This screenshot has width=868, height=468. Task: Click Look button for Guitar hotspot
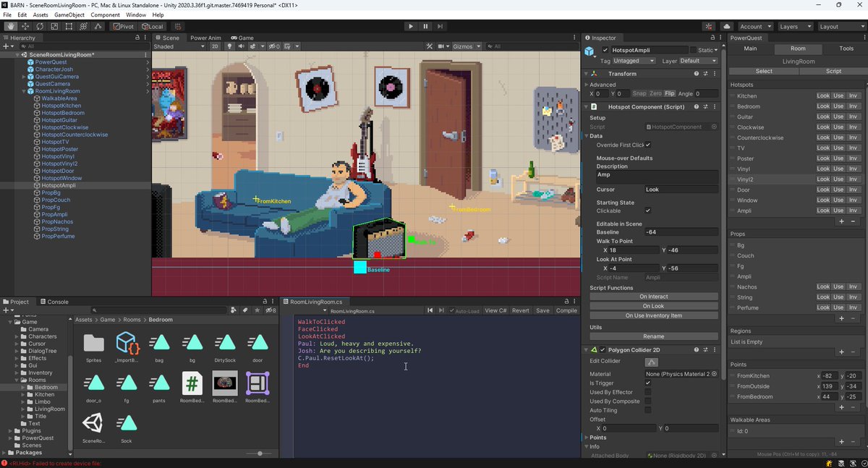click(823, 116)
